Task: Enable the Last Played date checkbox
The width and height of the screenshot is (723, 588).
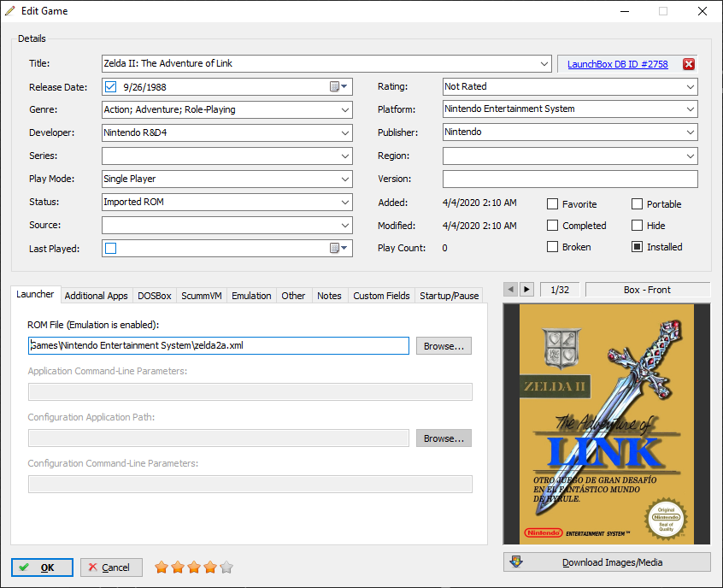Action: point(110,248)
